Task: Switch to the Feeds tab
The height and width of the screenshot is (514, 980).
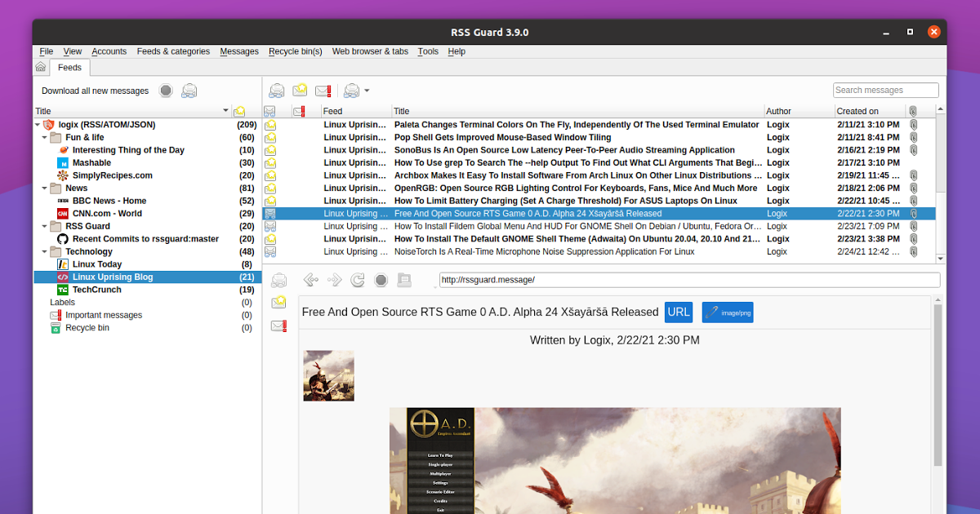Action: click(x=69, y=68)
